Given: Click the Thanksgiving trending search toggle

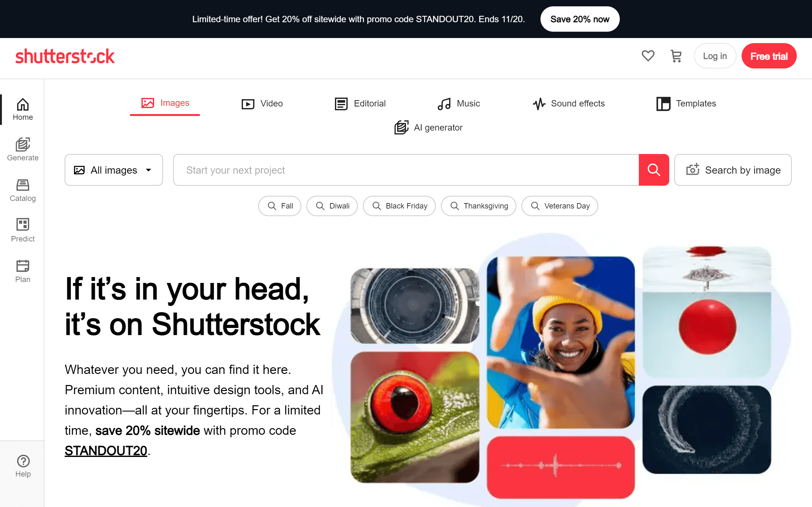Looking at the screenshot, I should (479, 206).
